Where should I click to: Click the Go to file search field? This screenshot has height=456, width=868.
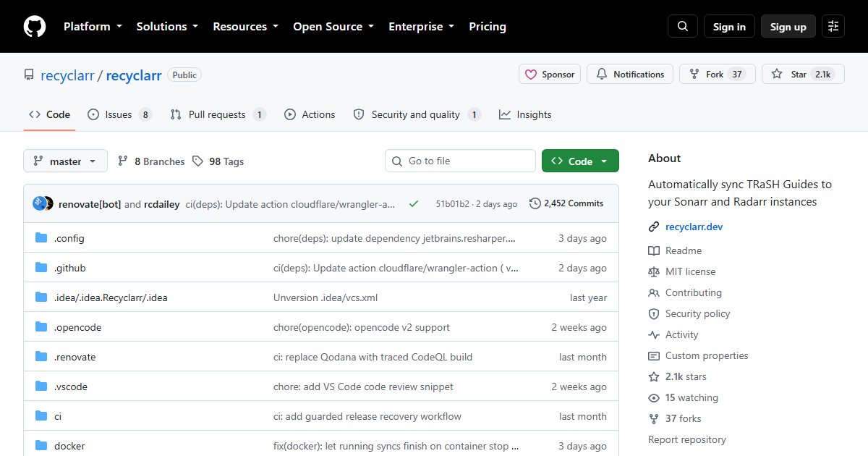[460, 161]
